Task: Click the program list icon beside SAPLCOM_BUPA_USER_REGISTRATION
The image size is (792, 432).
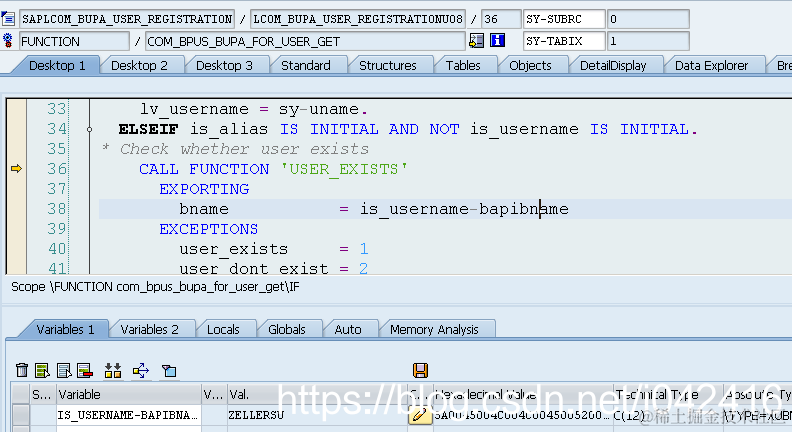Action: 8,19
